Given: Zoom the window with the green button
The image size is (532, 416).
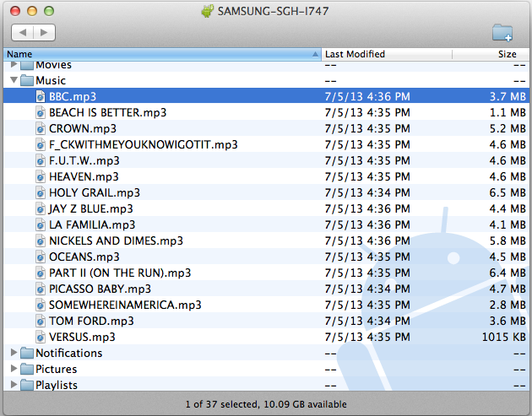Looking at the screenshot, I should coord(49,11).
